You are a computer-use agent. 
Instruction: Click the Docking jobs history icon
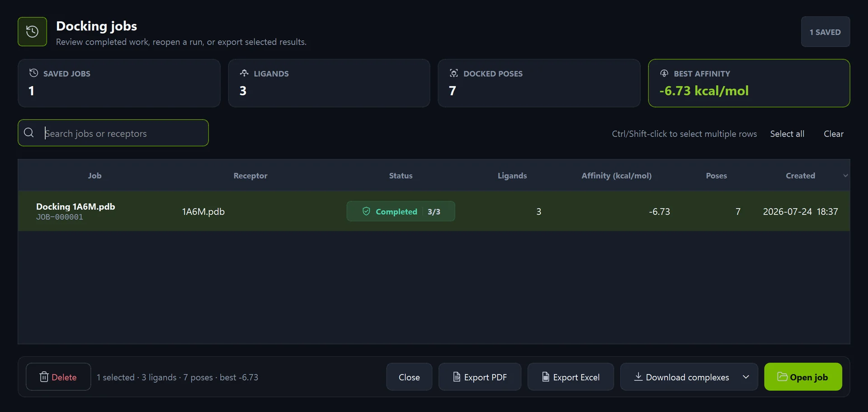tap(32, 32)
